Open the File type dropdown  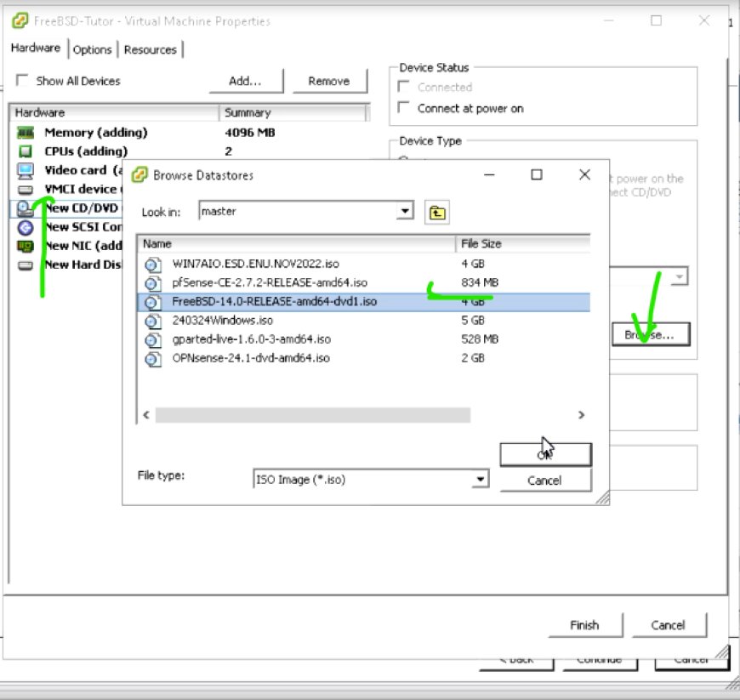480,479
